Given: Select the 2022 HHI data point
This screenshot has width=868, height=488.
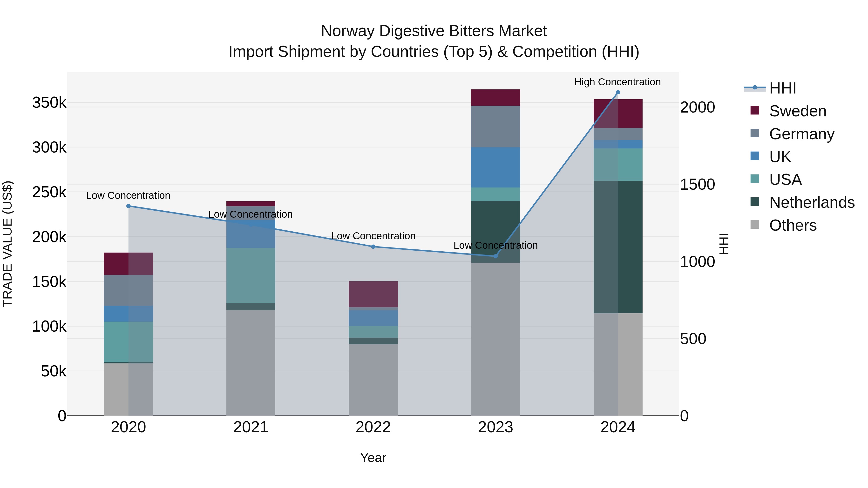Looking at the screenshot, I should (x=373, y=247).
